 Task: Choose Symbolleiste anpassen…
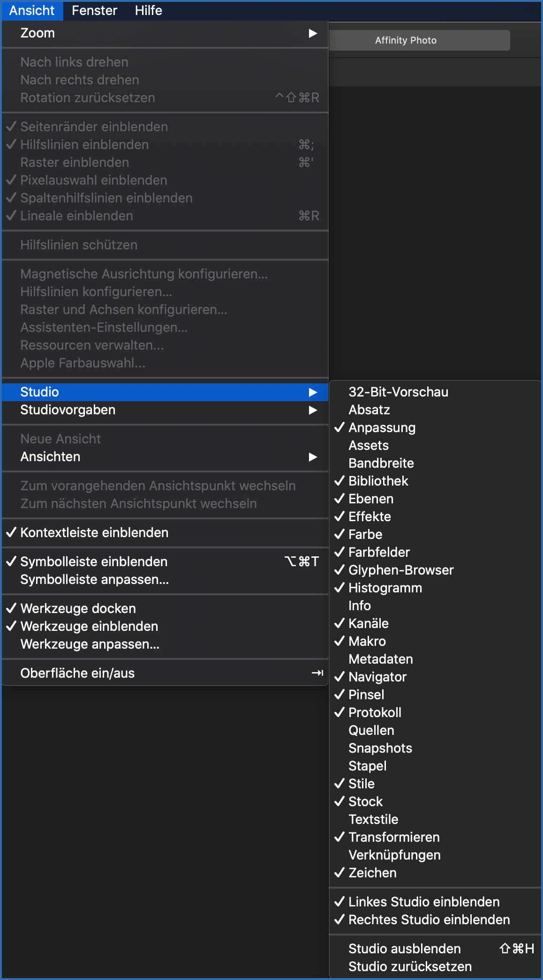tap(94, 580)
